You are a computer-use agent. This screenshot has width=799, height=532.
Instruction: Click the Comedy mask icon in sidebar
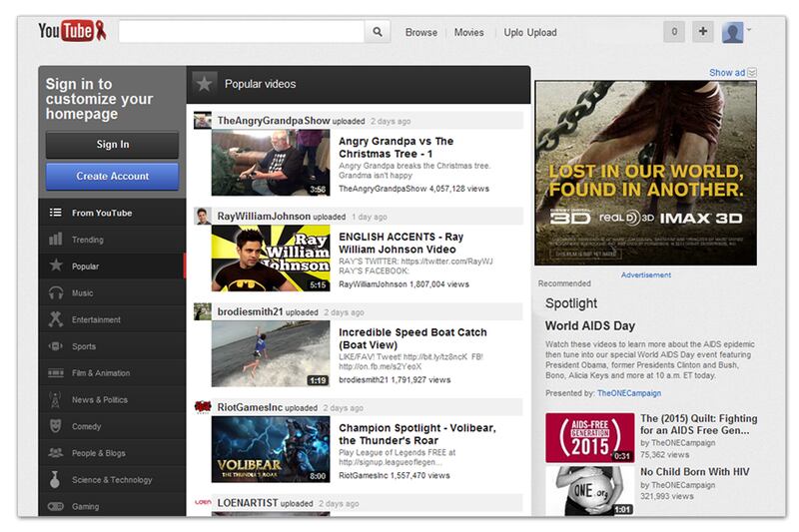pos(56,426)
